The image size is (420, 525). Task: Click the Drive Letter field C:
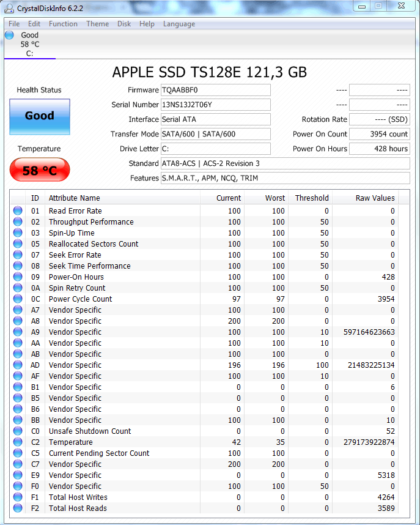pos(216,149)
